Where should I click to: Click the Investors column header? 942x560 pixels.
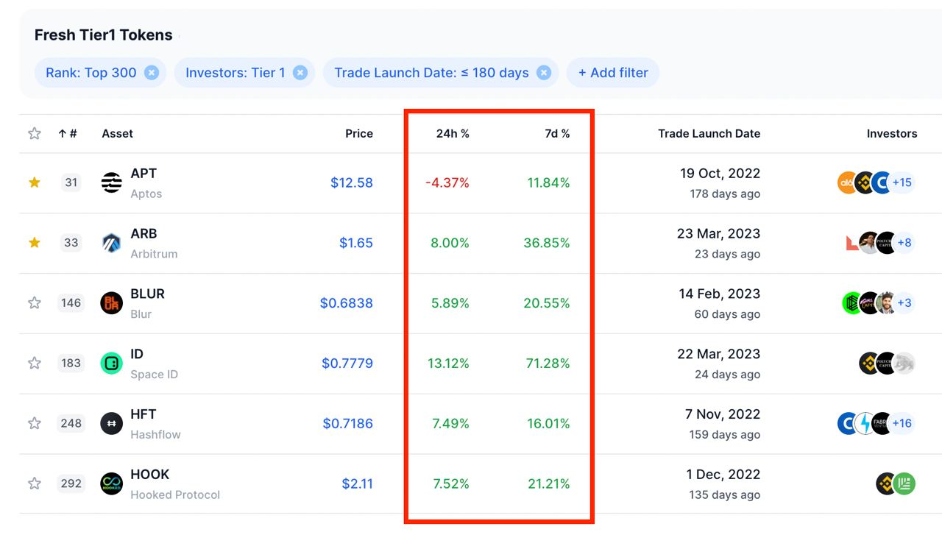[892, 133]
